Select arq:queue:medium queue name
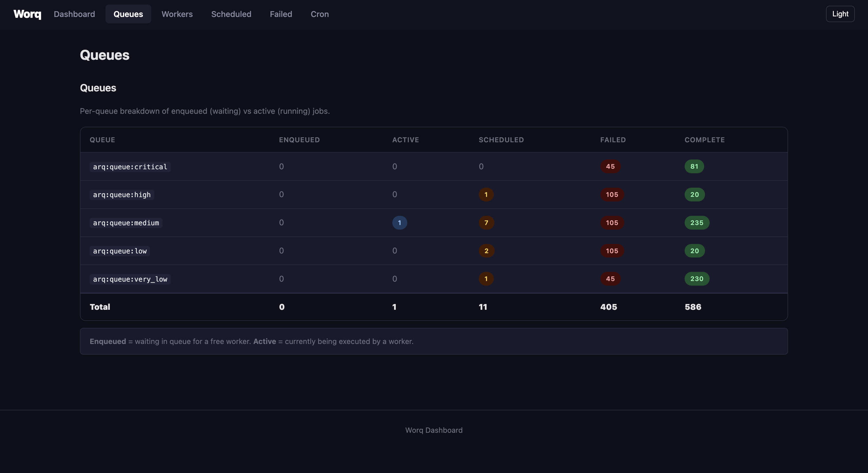868x473 pixels. [x=126, y=223]
